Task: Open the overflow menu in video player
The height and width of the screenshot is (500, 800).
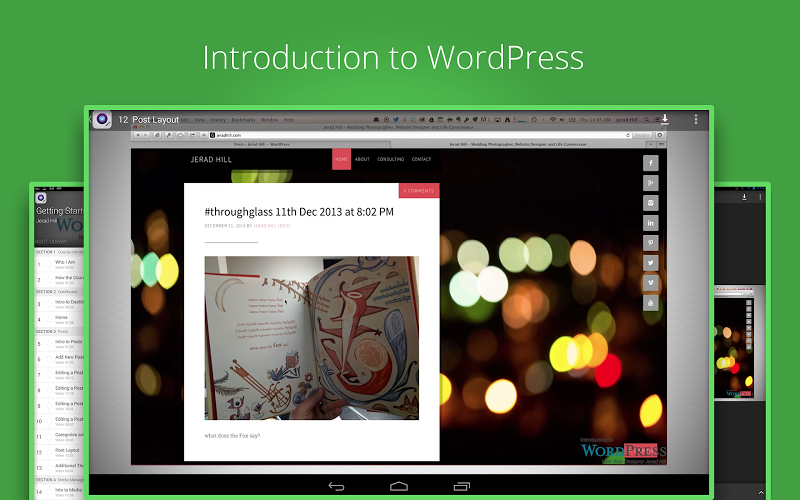Action: click(695, 119)
